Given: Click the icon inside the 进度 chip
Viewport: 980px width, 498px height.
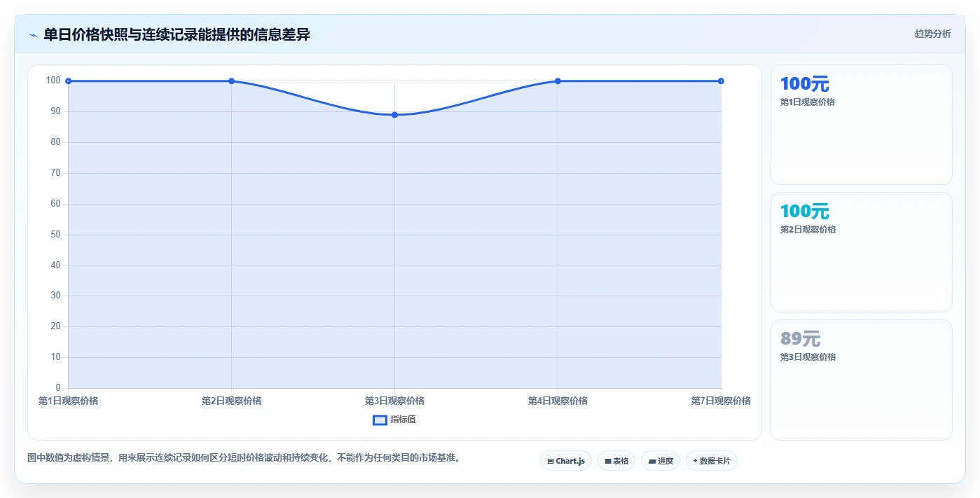Looking at the screenshot, I should click(x=652, y=462).
